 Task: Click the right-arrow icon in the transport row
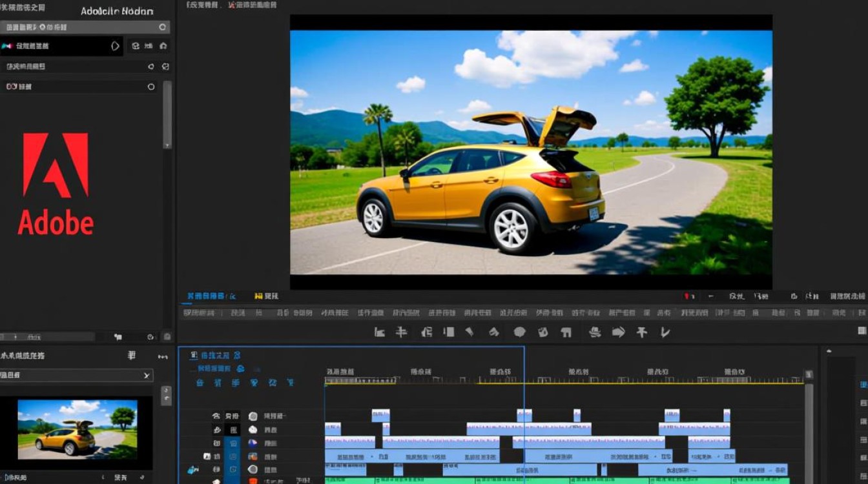click(618, 332)
